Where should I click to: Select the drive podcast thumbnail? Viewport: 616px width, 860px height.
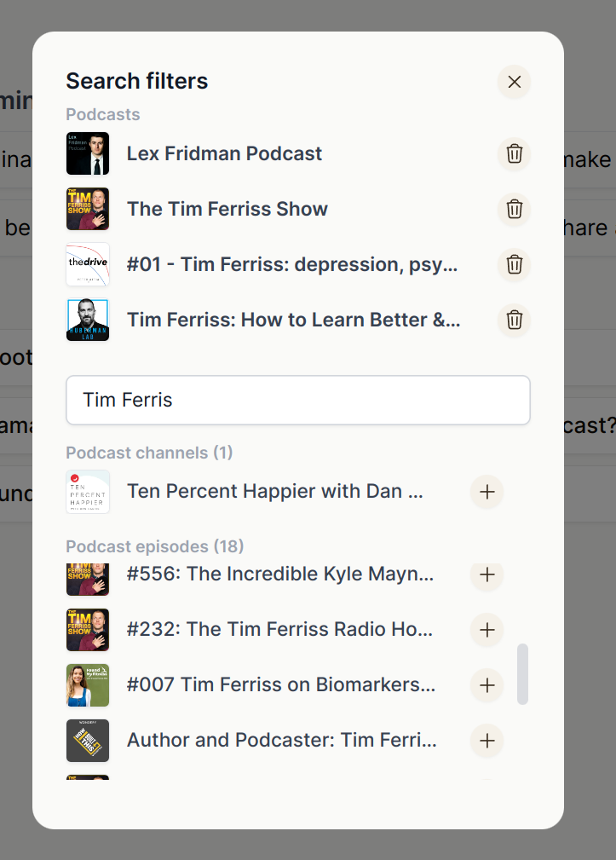88,264
